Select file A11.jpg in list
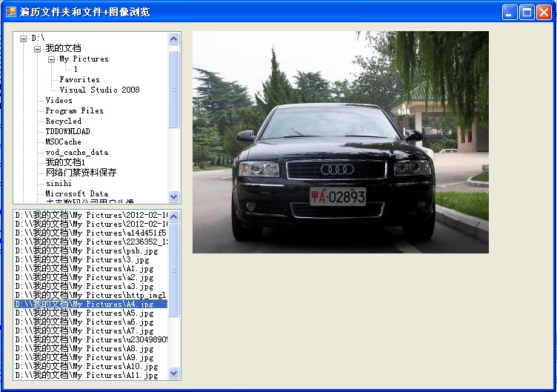 pos(90,375)
